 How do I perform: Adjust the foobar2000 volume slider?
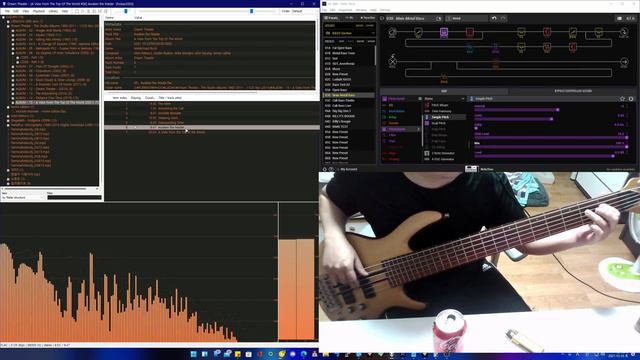point(125,11)
